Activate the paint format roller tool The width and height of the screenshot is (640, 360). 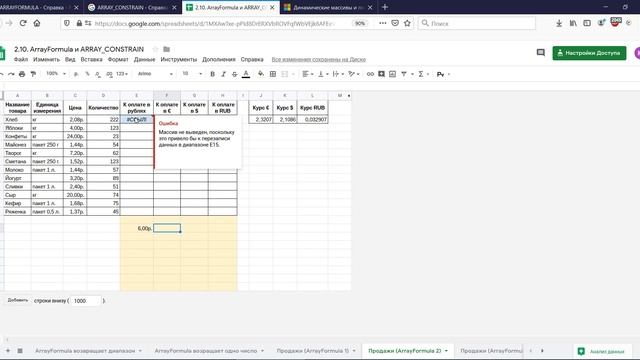click(33, 74)
